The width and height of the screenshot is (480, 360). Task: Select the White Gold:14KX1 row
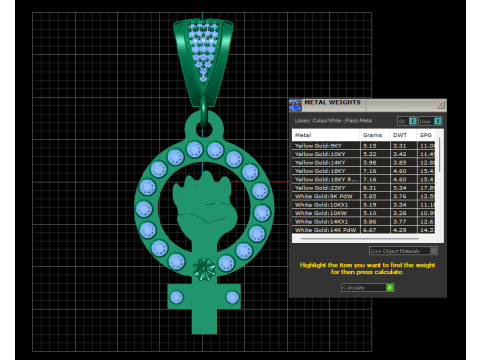click(x=364, y=222)
